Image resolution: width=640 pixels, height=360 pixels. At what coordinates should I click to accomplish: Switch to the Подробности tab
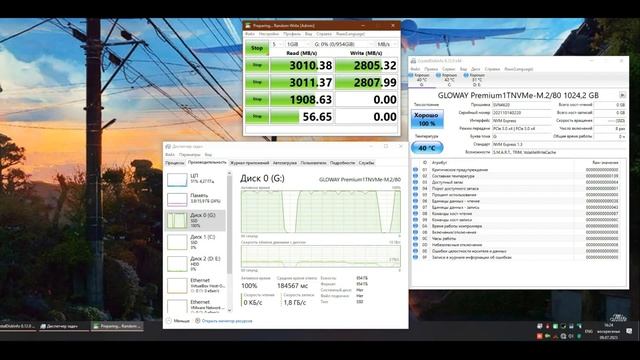pyautogui.click(x=342, y=163)
